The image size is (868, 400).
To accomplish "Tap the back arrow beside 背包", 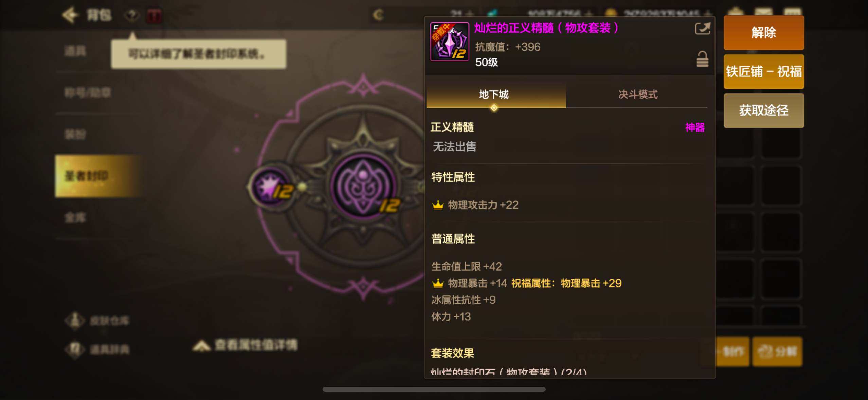I will coord(70,15).
